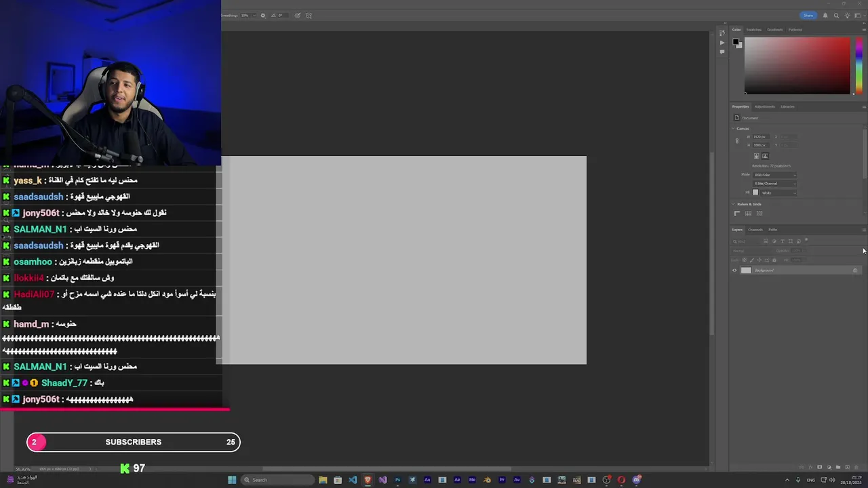Image resolution: width=868 pixels, height=488 pixels.
Task: Open Discord from the taskbar
Action: 636,480
